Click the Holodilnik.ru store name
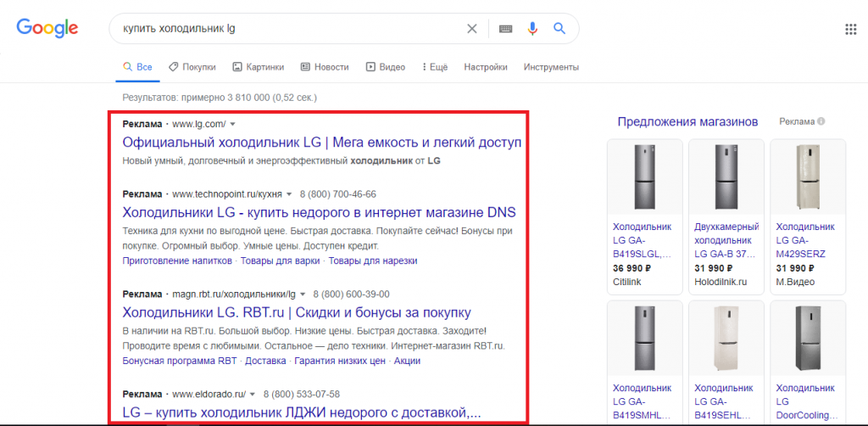Screen dimensions: 868x426 click(x=721, y=282)
